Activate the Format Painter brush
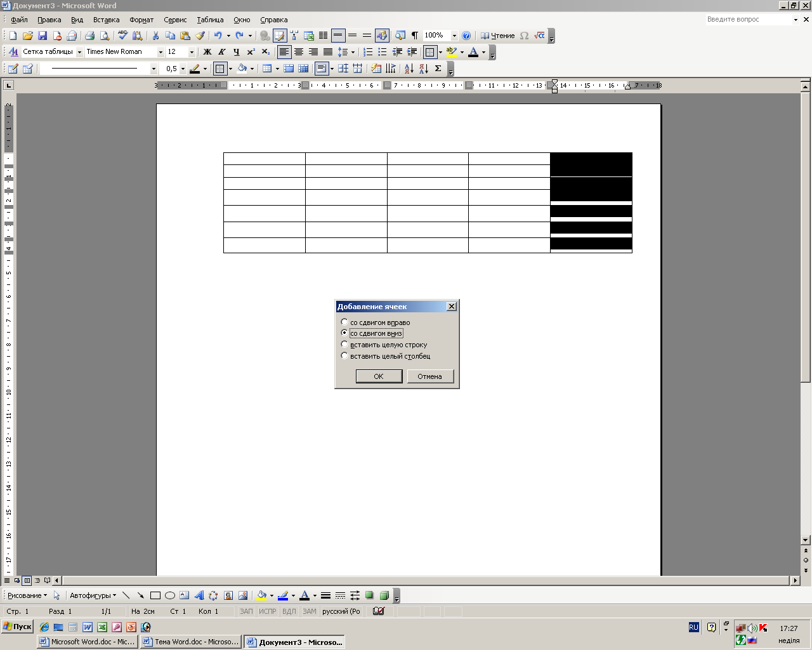Image resolution: width=812 pixels, height=650 pixels. 200,36
